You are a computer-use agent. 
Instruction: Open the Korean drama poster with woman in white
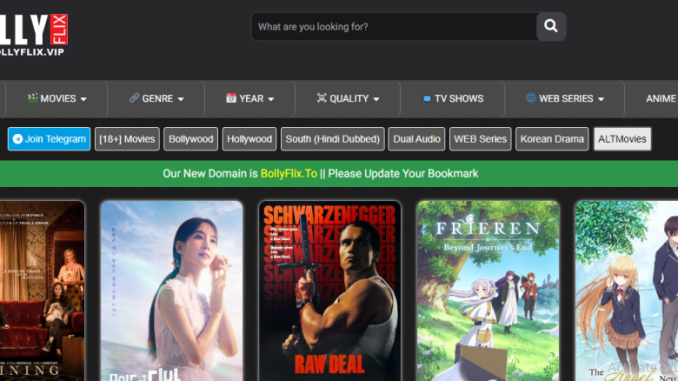pos(172,291)
